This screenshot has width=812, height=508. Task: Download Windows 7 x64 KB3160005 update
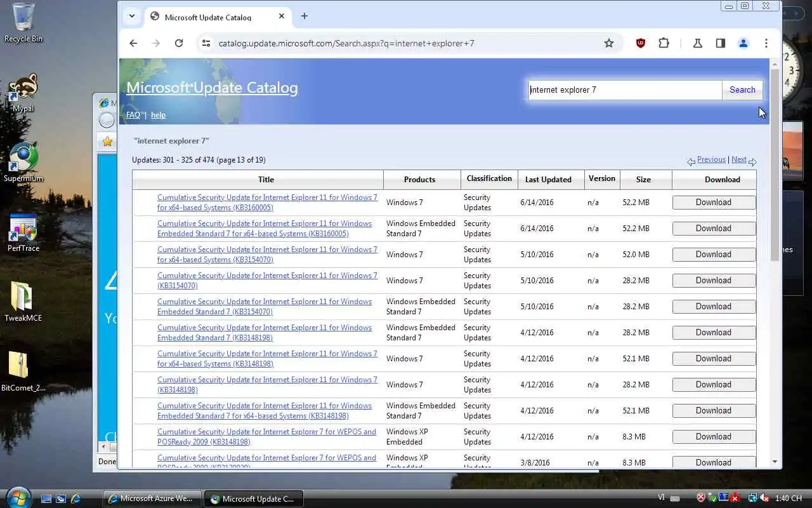pyautogui.click(x=714, y=203)
